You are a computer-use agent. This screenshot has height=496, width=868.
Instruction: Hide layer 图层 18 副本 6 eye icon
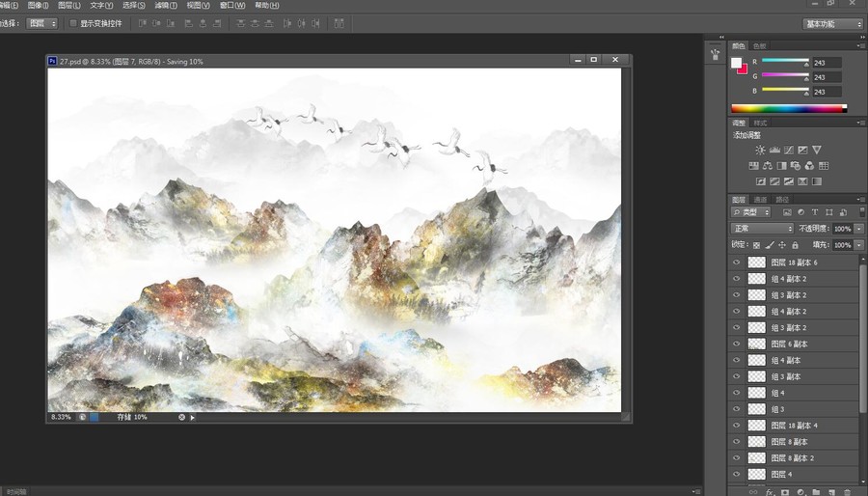tap(736, 262)
